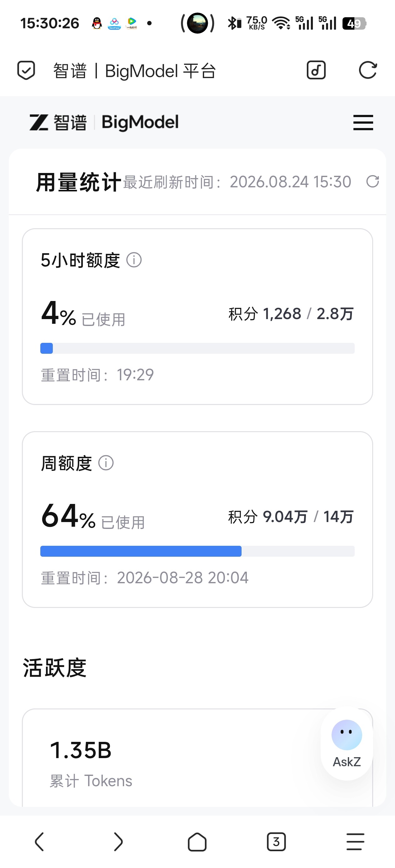Open the hamburger menu beside BigModel logo
Image resolution: width=395 pixels, height=868 pixels.
(x=363, y=122)
